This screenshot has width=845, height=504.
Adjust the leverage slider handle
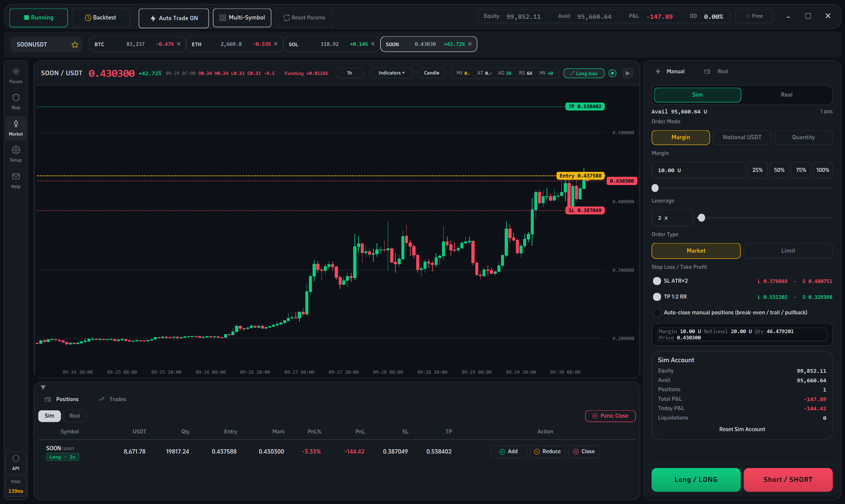701,218
